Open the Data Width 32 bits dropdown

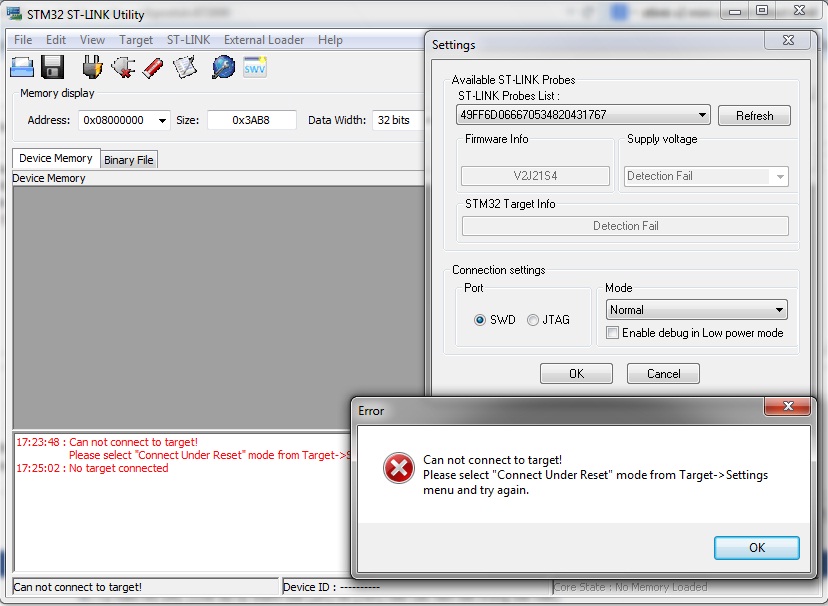tap(399, 120)
